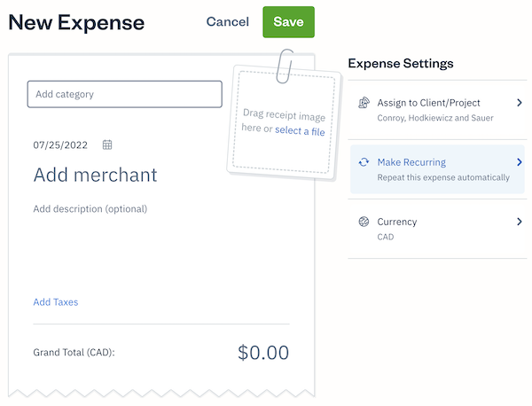This screenshot has height=406, width=532.
Task: Expand Assign to Client/Project chevron
Action: point(520,103)
